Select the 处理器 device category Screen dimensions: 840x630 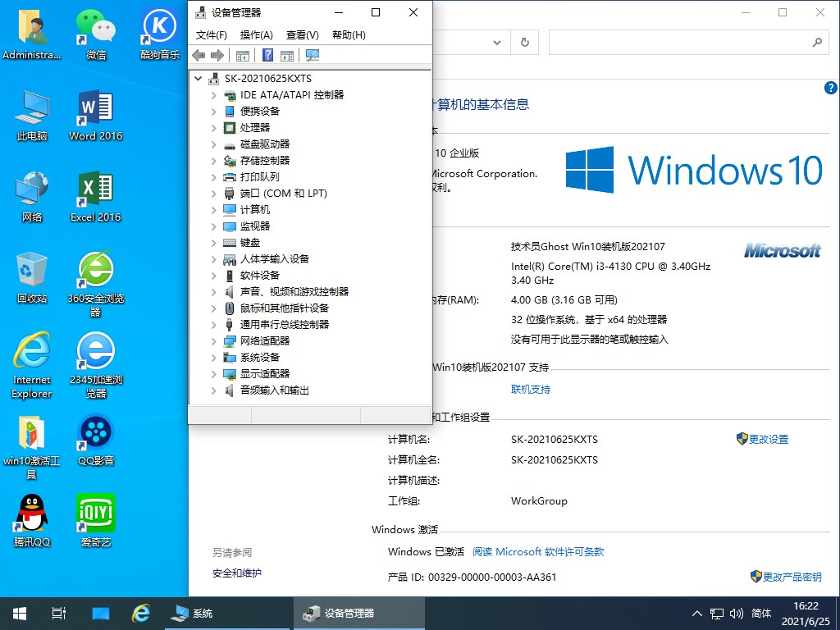[254, 127]
